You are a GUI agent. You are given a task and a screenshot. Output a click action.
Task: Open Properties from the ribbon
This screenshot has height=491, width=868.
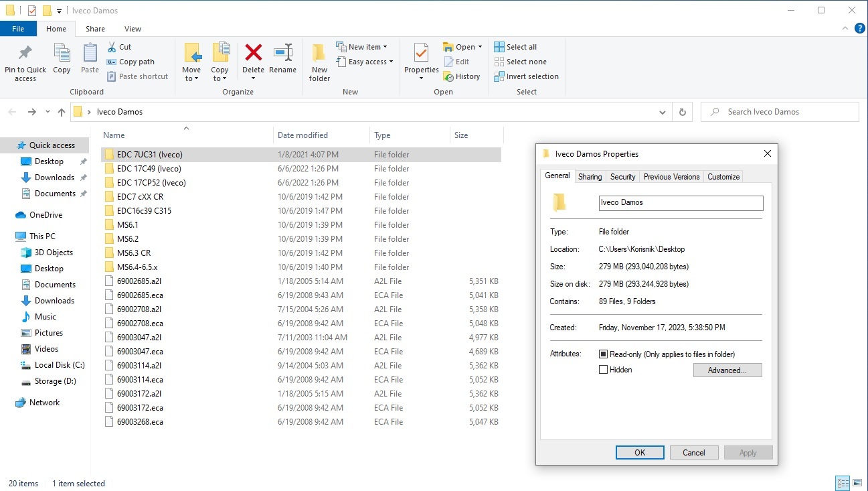coord(421,62)
